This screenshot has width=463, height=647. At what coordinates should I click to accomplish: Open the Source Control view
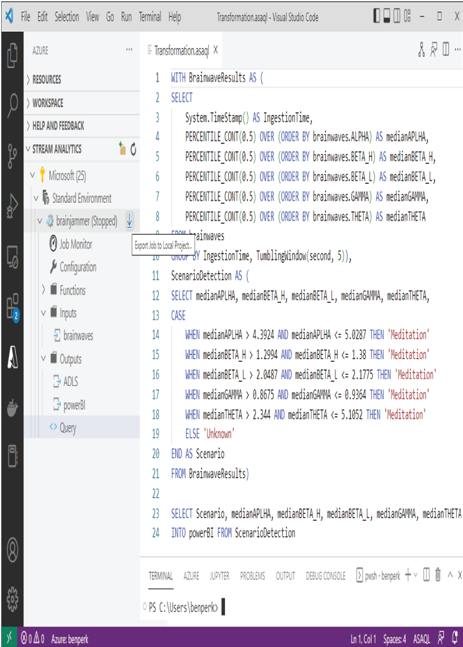(x=12, y=156)
